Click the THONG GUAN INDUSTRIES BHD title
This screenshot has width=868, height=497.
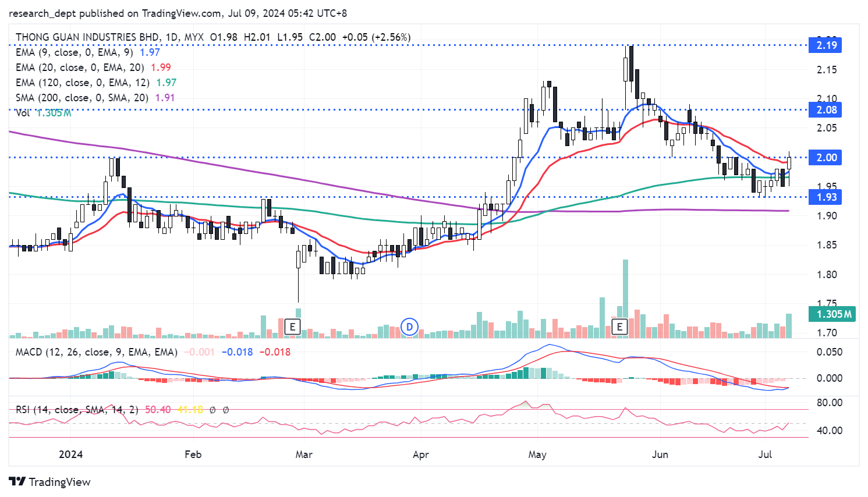pyautogui.click(x=87, y=37)
